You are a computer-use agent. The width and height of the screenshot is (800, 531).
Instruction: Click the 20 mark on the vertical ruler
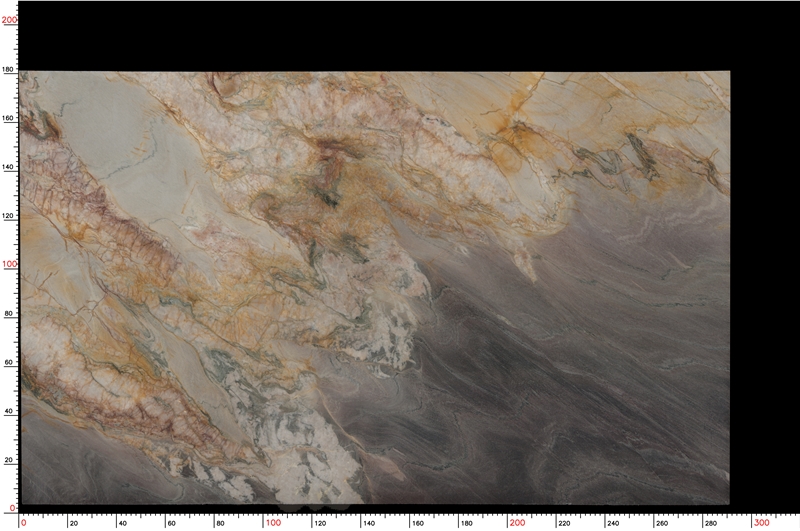click(x=9, y=460)
